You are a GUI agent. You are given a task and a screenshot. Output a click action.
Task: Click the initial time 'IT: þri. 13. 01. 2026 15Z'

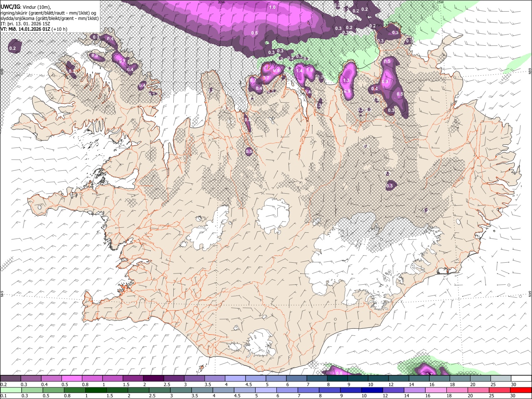tap(26, 24)
